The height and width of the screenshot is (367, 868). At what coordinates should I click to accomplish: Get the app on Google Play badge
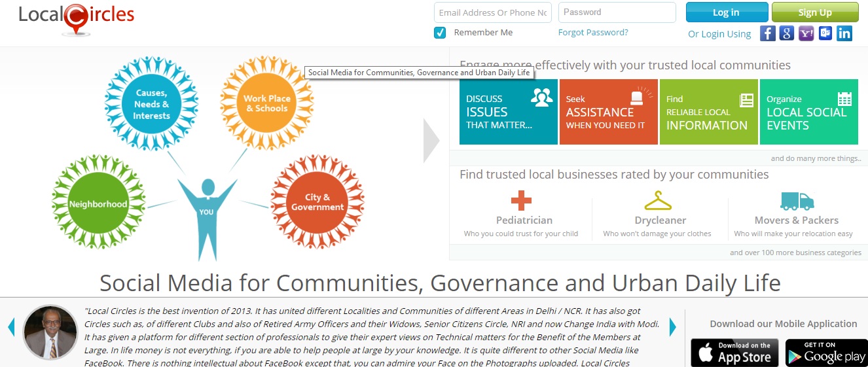pyautogui.click(x=827, y=353)
